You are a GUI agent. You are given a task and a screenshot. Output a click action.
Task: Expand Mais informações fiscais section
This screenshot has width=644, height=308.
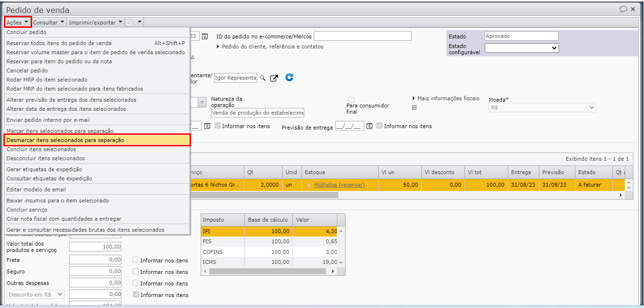pyautogui.click(x=414, y=98)
